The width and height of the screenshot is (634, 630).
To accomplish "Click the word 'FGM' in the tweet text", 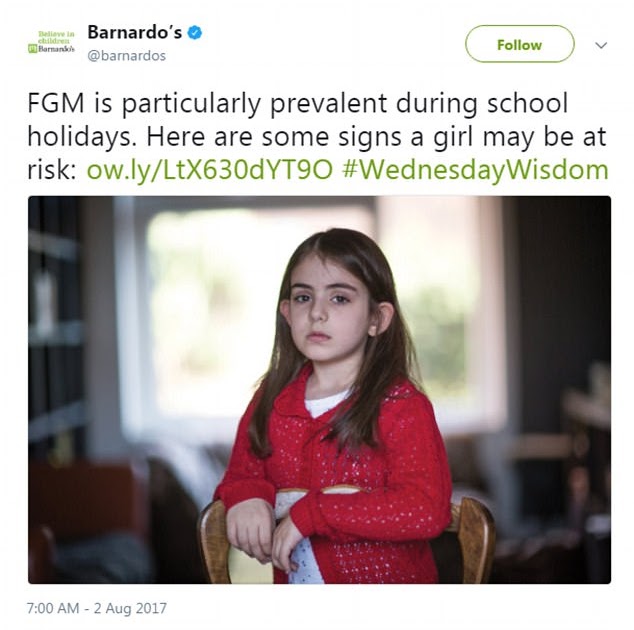I will point(56,103).
